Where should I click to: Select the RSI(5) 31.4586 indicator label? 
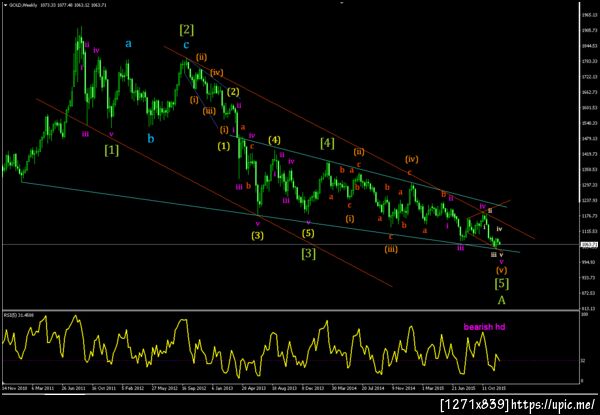[x=19, y=315]
